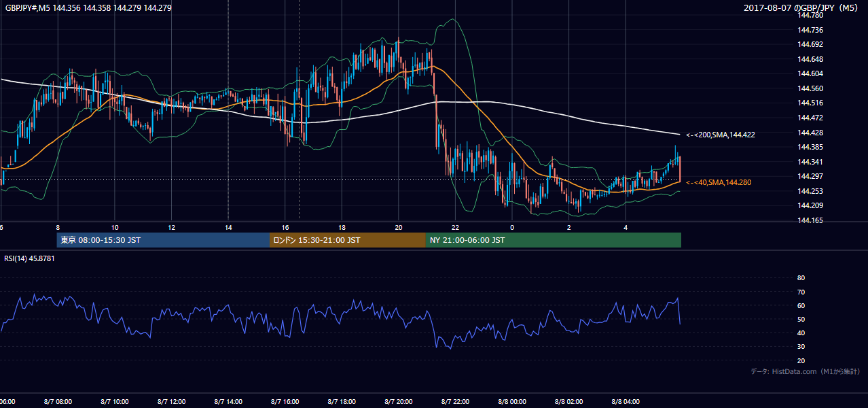Click the 8/7 08:00 date axis label
Image resolution: width=868 pixels, height=408 pixels.
pos(57,401)
